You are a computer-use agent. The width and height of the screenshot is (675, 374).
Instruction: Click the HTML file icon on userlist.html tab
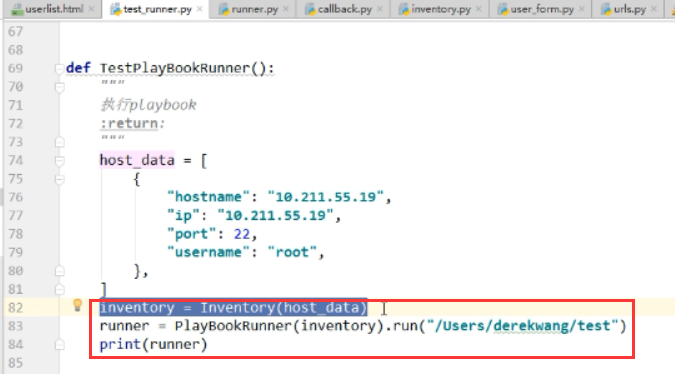(17, 9)
